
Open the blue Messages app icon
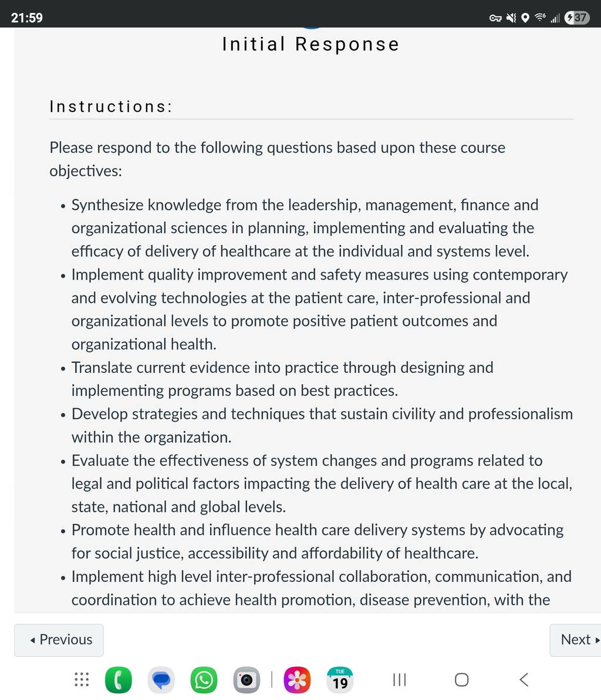[161, 680]
